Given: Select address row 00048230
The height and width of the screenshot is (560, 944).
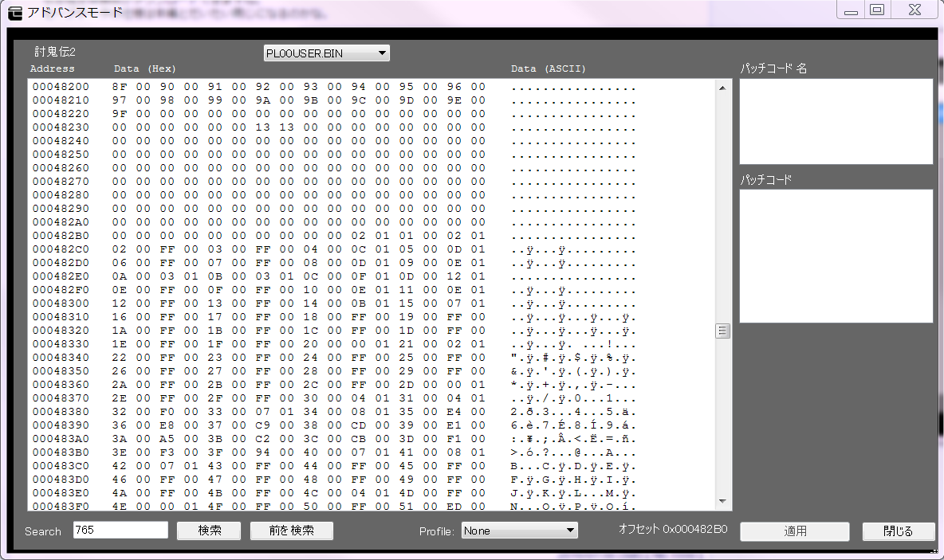Looking at the screenshot, I should (x=61, y=127).
